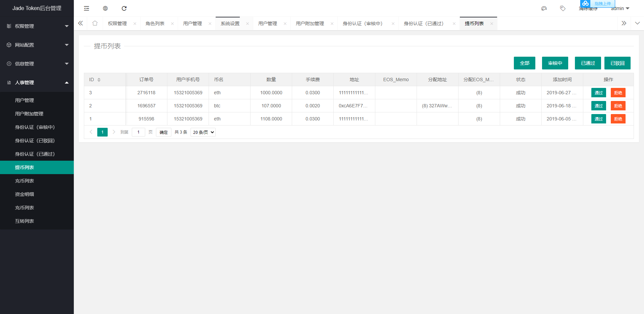Collapse the sidebar navigation menu
Image resolution: width=644 pixels, height=314 pixels.
pyautogui.click(x=86, y=8)
